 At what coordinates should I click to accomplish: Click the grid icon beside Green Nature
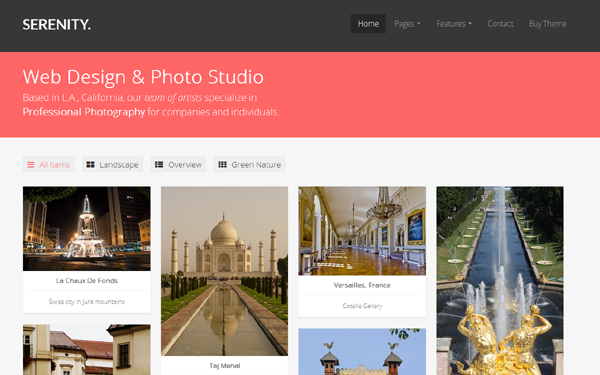pyautogui.click(x=222, y=165)
